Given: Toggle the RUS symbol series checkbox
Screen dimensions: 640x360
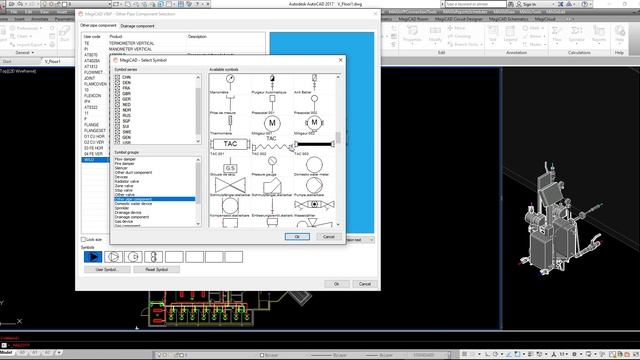Looking at the screenshot, I should pos(117,116).
